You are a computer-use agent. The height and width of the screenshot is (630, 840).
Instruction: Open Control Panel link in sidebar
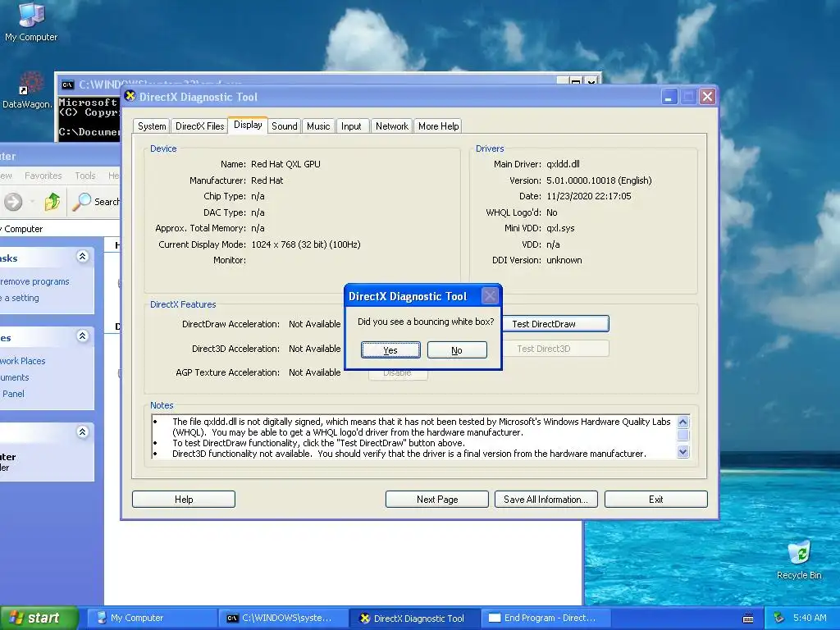point(13,394)
